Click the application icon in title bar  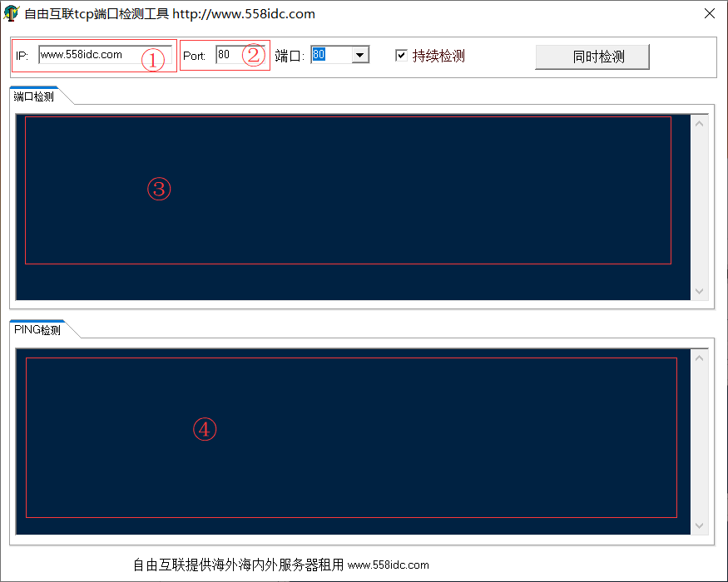11,13
